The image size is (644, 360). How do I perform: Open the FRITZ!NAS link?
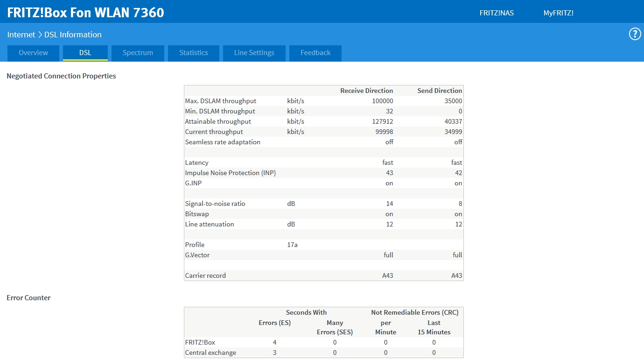tap(497, 13)
